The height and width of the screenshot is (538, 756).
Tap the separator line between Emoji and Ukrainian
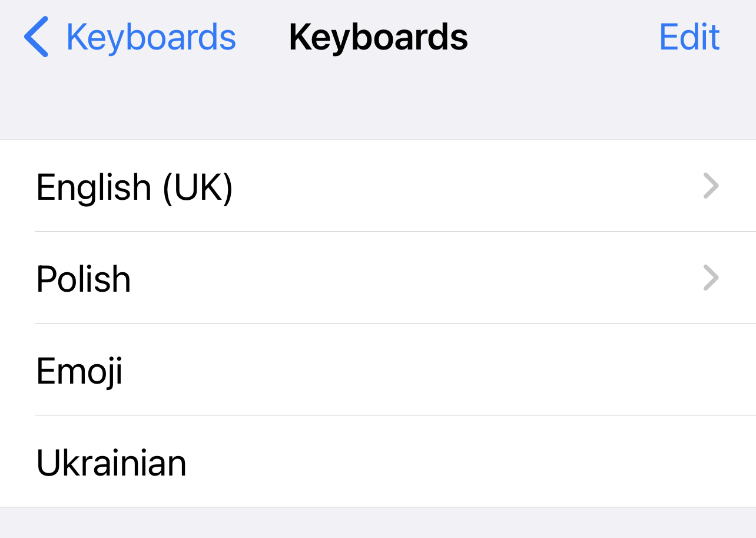394,415
